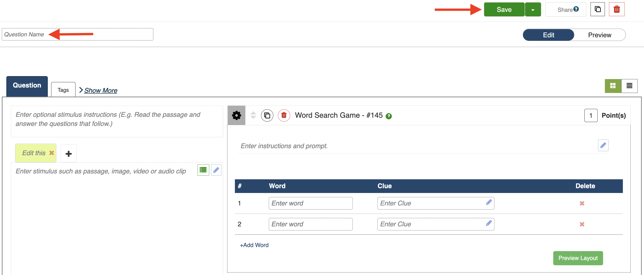This screenshot has height=275, width=644.
Task: Edit instructions prompt with pencil icon
Action: click(x=603, y=145)
